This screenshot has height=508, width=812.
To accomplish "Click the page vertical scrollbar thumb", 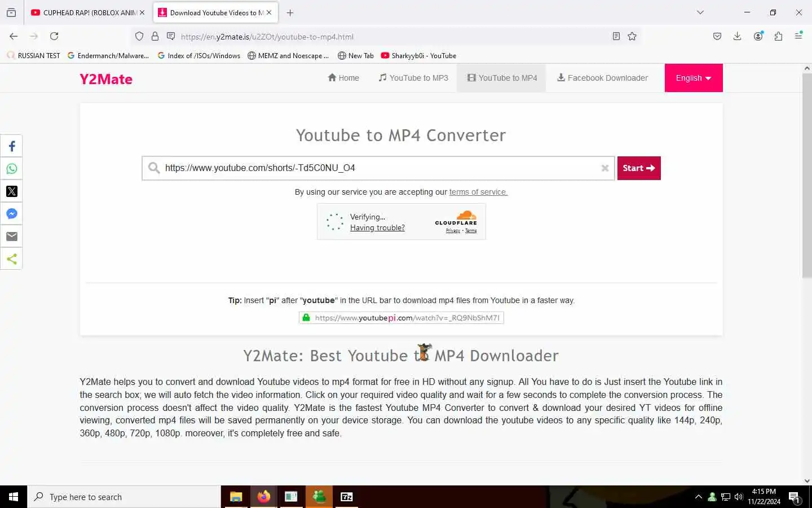I will (807, 175).
